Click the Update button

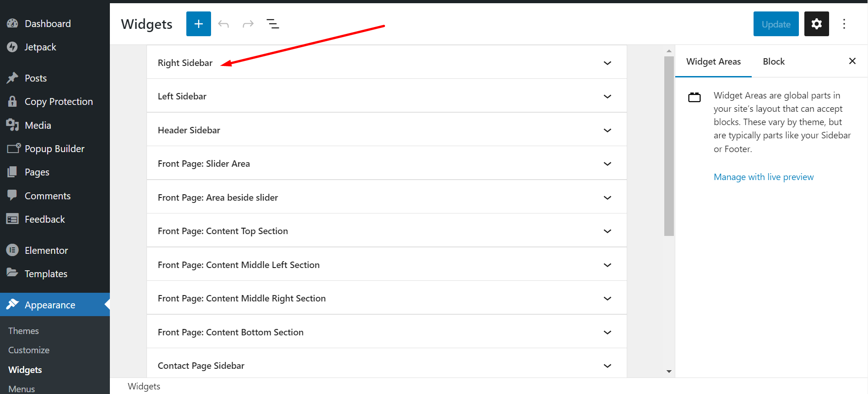pos(776,24)
